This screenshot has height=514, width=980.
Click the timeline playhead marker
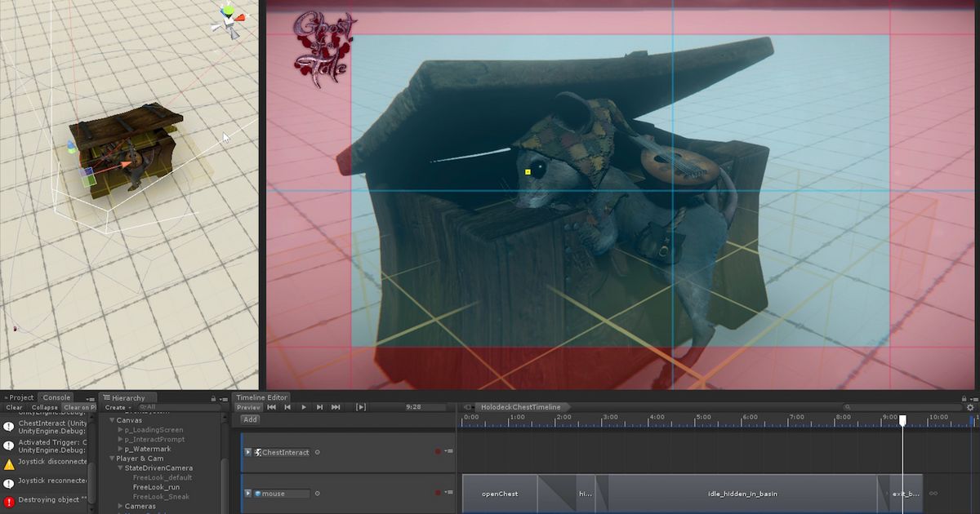click(x=902, y=420)
